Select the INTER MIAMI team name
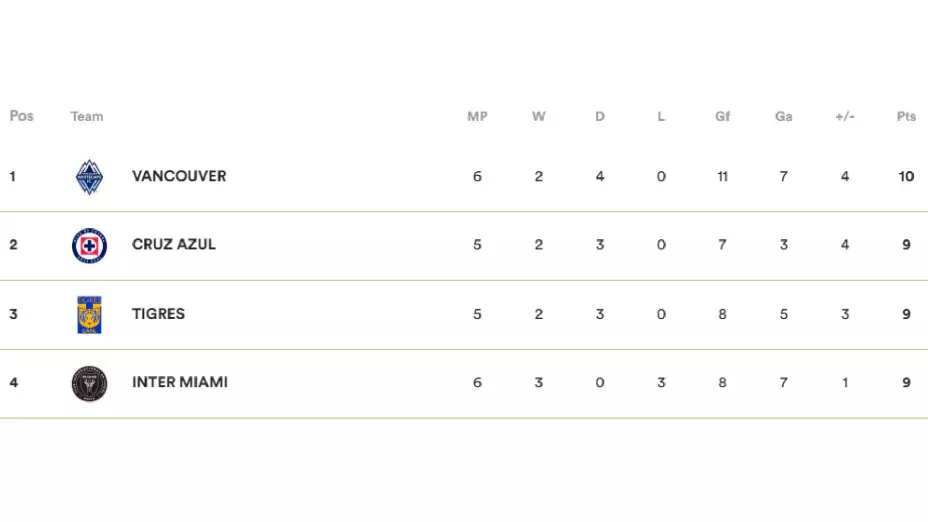928x522 pixels. 180,383
